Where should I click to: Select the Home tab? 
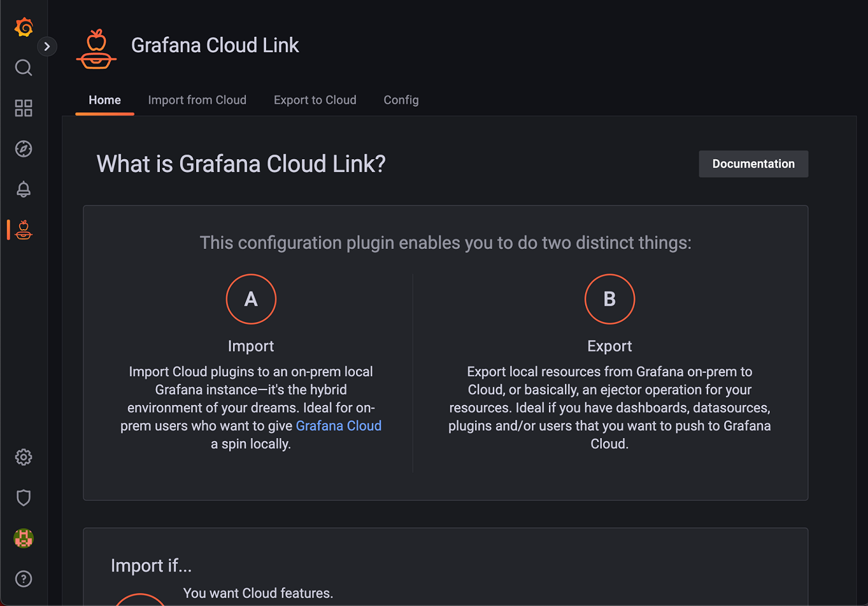(x=104, y=100)
